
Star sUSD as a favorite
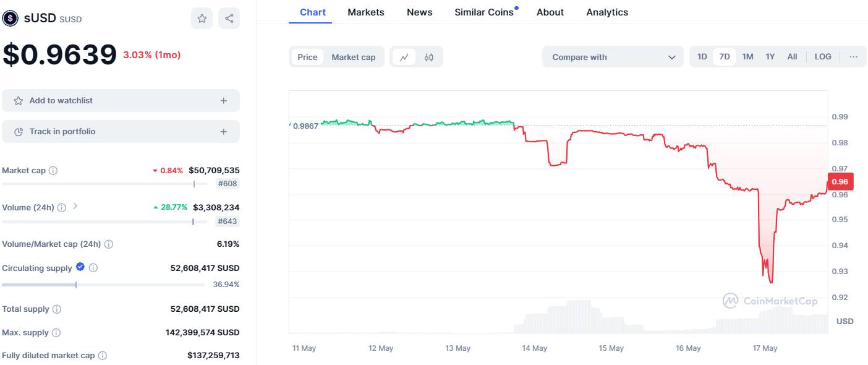pos(202,19)
